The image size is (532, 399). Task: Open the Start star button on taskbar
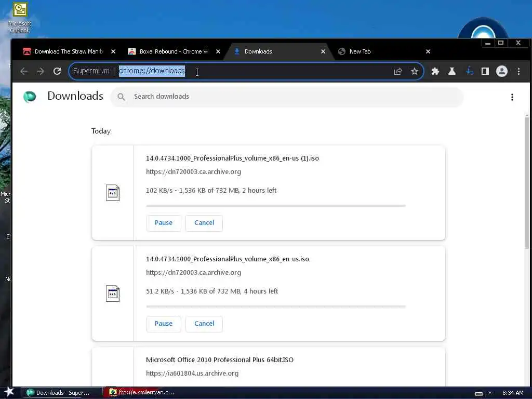point(9,392)
